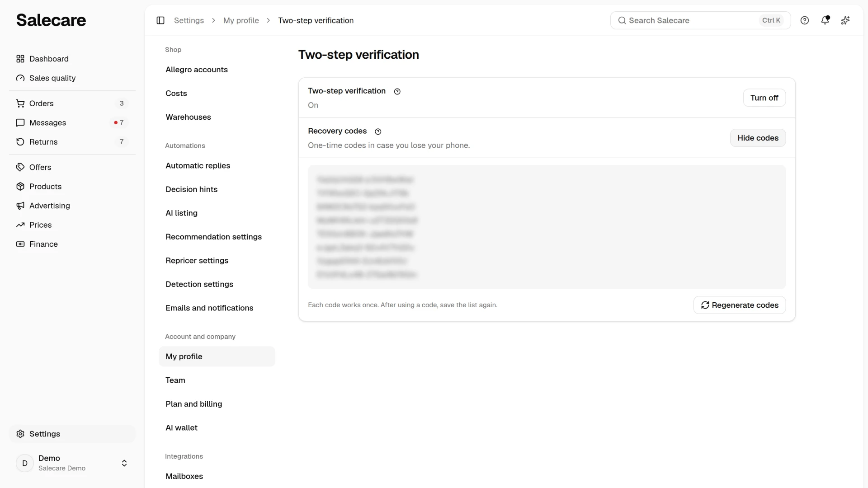Click the info icon beside Two-step verification
The width and height of the screenshot is (868, 488).
click(x=397, y=91)
